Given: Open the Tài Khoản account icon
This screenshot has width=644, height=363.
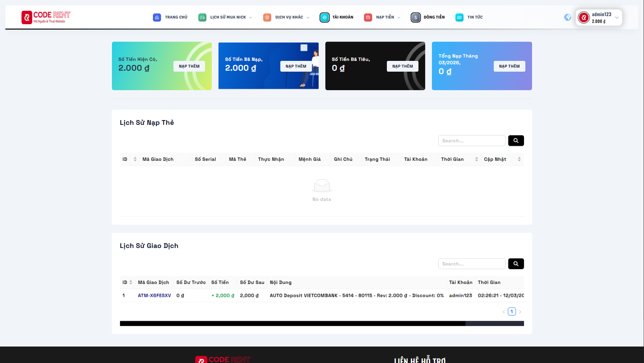Looking at the screenshot, I should click(324, 17).
